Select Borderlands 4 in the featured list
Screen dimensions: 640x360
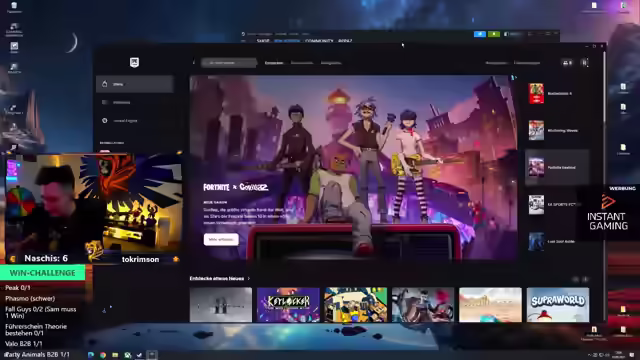click(557, 93)
